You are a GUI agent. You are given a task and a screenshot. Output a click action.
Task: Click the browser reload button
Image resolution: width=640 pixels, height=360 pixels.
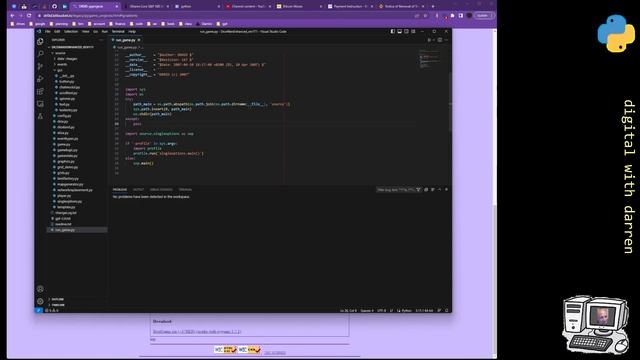tap(29, 16)
